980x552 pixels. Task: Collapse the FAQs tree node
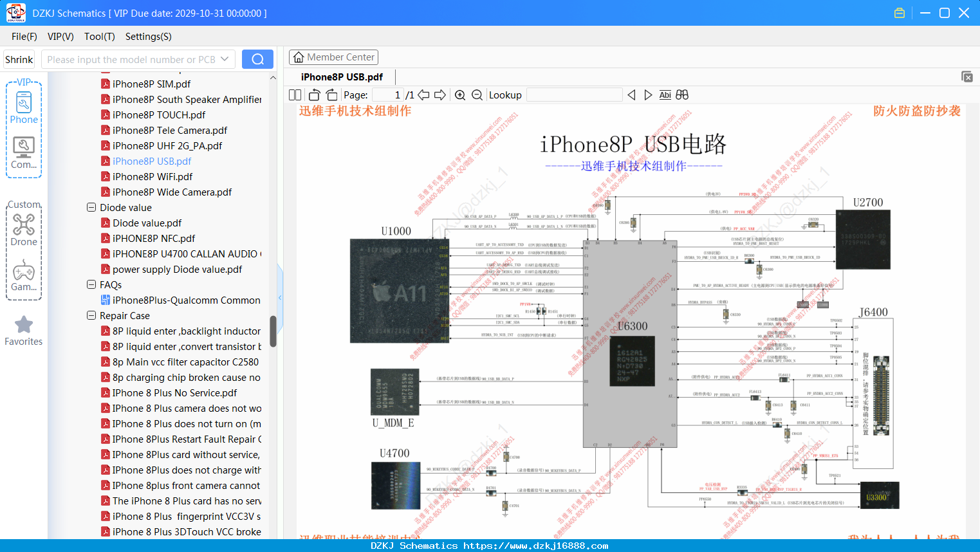tap(91, 285)
